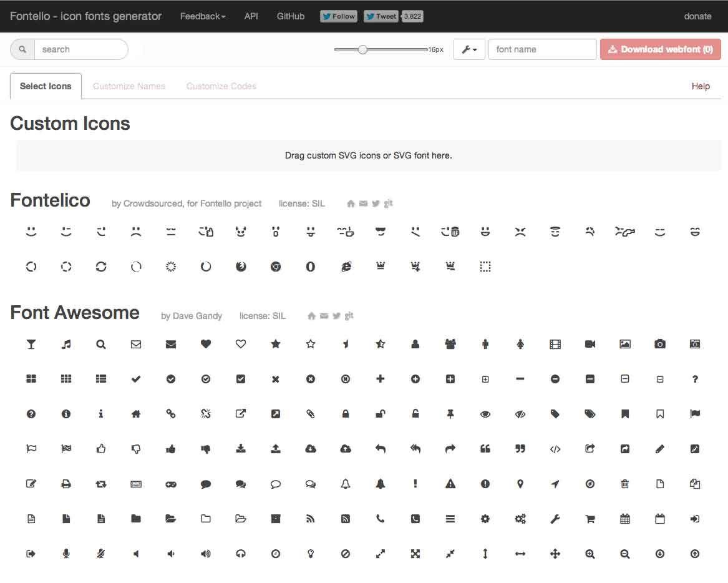Screen dimensions: 728x583
Task: Open the wrench settings dropdown
Action: click(x=469, y=49)
